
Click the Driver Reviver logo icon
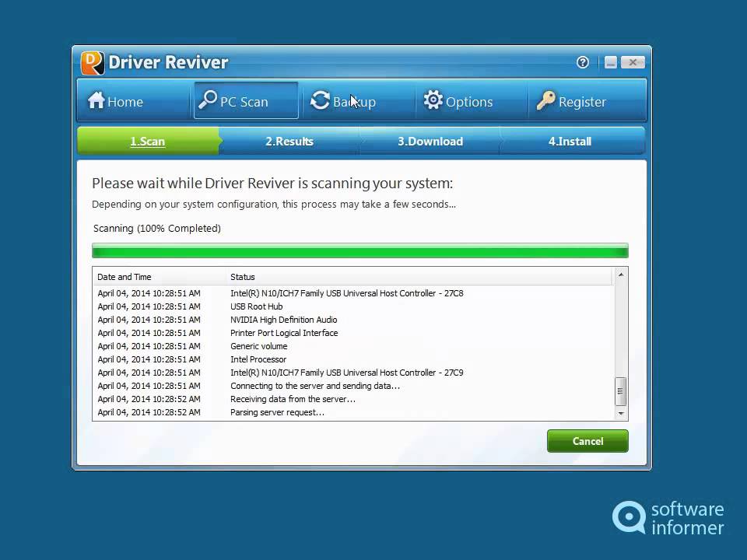tap(93, 63)
